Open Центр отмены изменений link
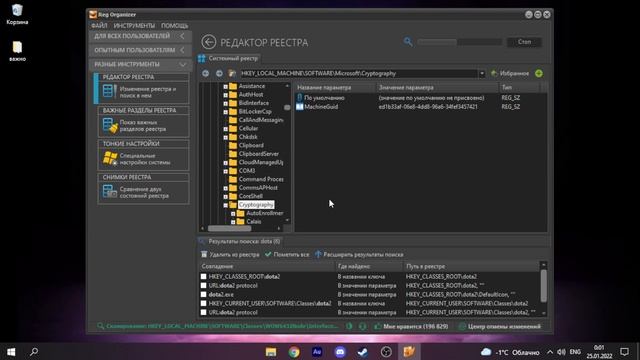The width and height of the screenshot is (640, 360). tap(500, 327)
